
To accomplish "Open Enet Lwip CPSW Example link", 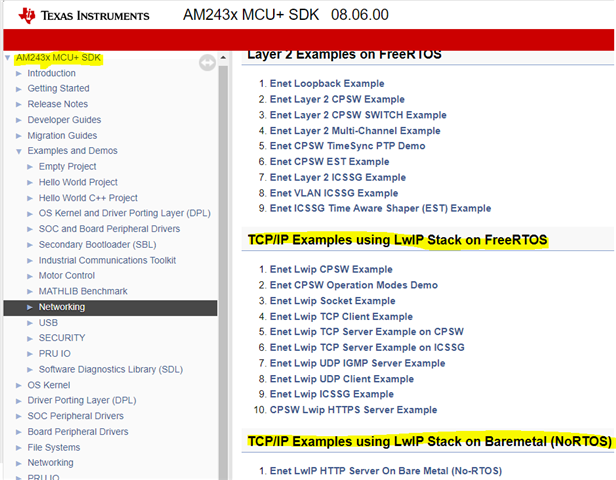I will click(x=331, y=269).
